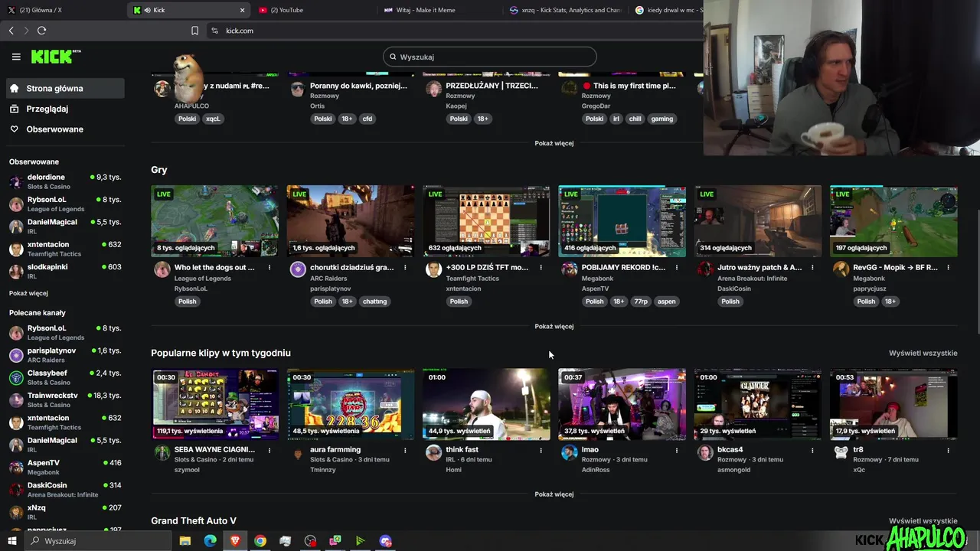The width and height of the screenshot is (980, 551).
Task: Click asmongold avatar under bkcas4 clip
Action: point(705,452)
